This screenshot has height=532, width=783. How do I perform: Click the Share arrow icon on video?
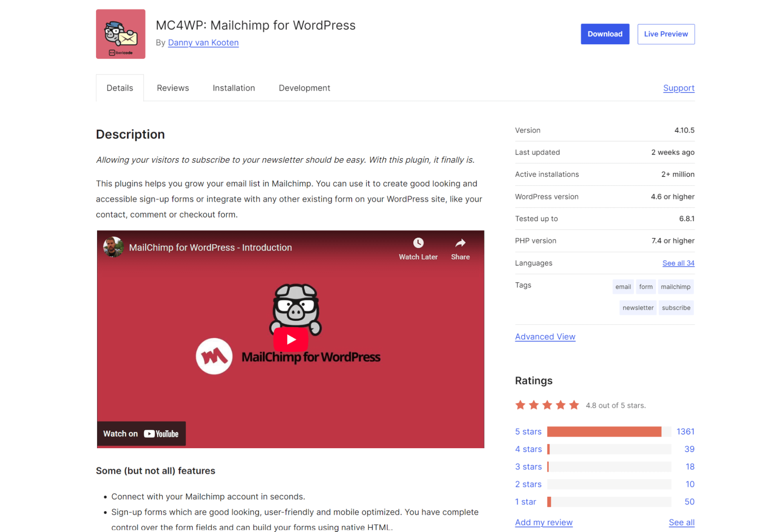coord(460,243)
